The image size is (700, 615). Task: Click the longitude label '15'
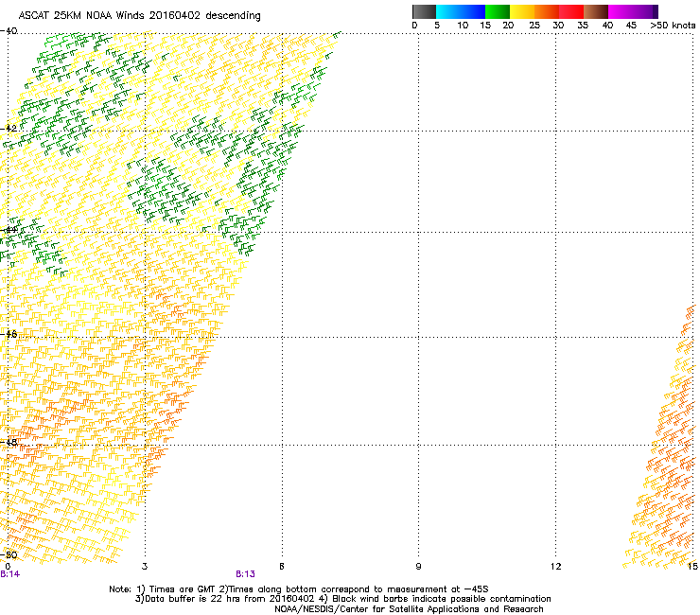pos(692,567)
